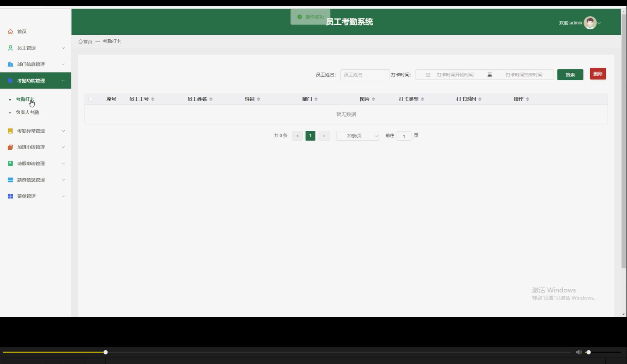Click the 考勤功能管理 blue icon

pyautogui.click(x=10, y=81)
